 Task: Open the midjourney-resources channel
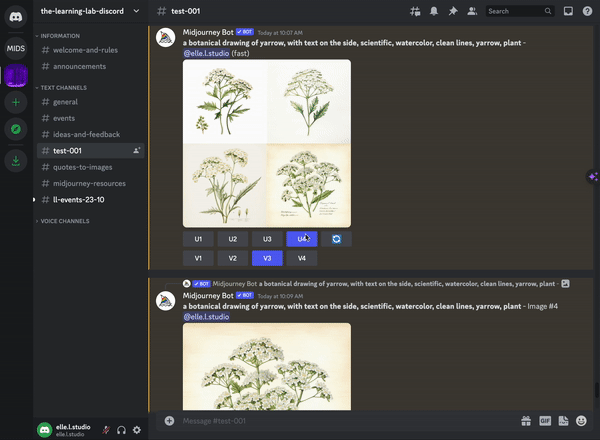point(90,183)
